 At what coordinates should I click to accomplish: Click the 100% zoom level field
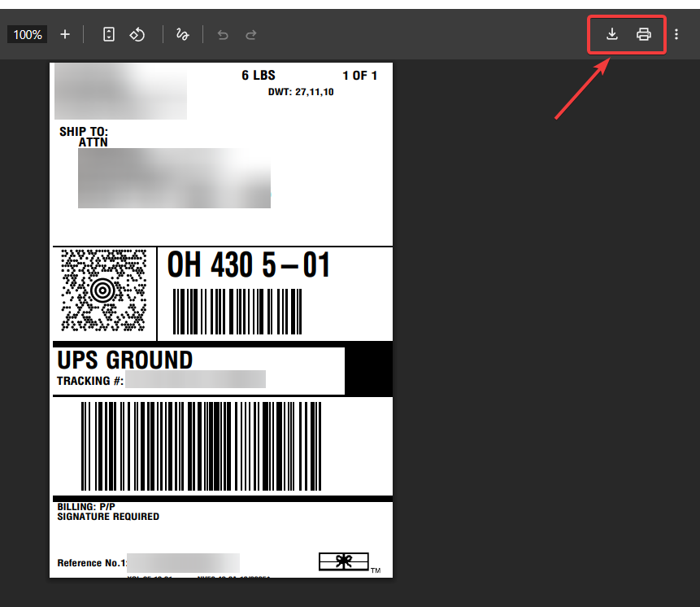tap(27, 34)
